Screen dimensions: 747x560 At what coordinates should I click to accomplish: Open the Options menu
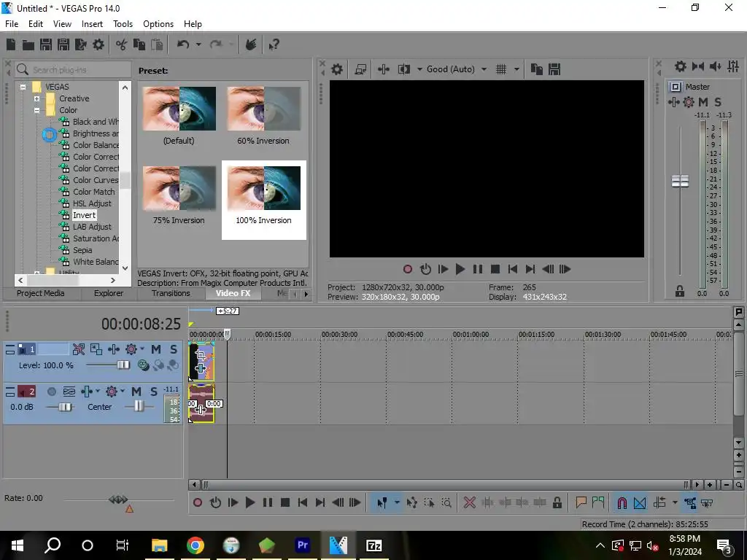click(x=158, y=24)
